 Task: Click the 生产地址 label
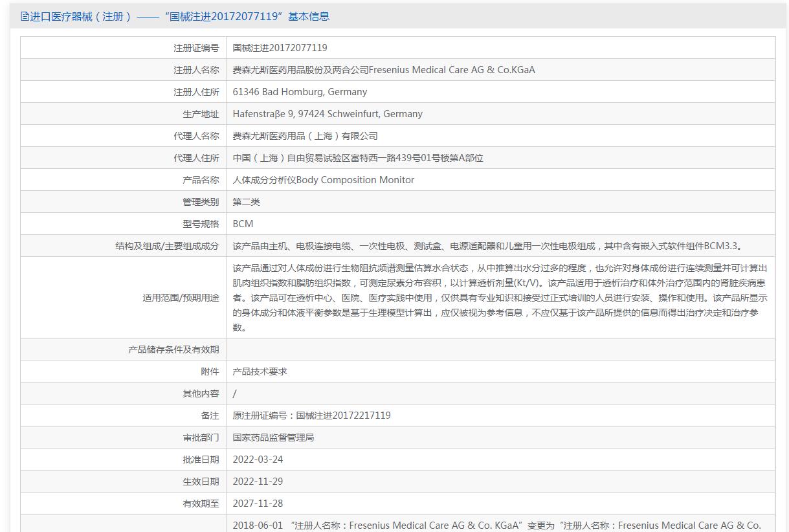point(201,114)
